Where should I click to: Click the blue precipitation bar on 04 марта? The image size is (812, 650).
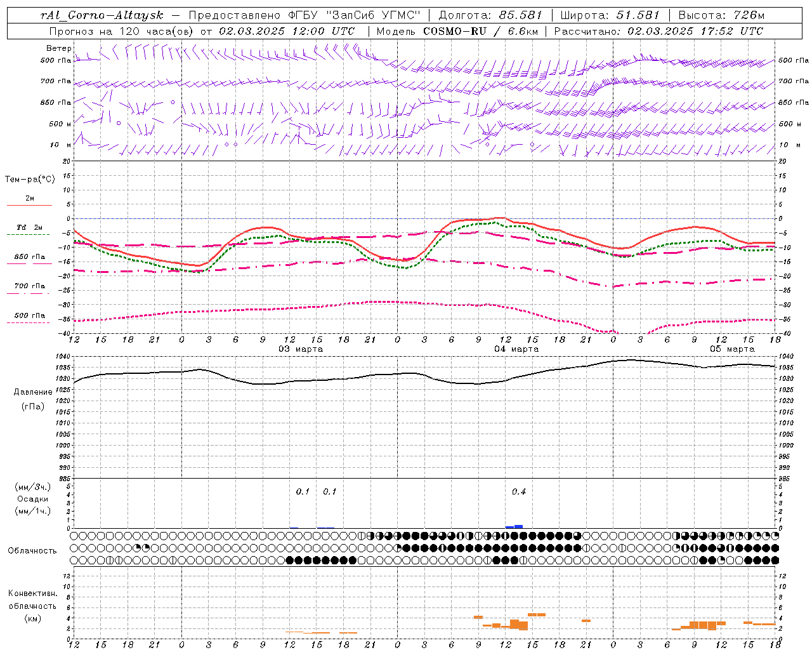tap(514, 526)
